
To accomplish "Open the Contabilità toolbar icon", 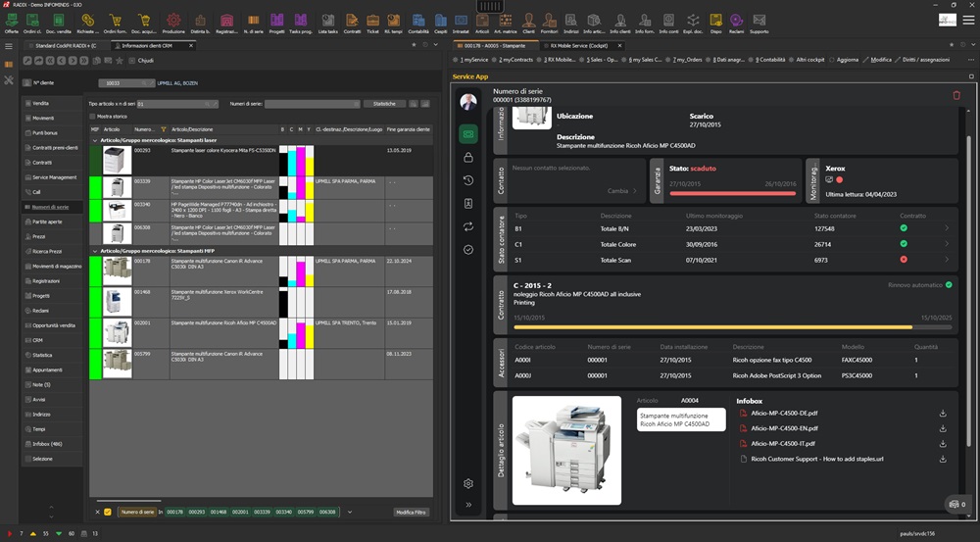I will coord(418,22).
